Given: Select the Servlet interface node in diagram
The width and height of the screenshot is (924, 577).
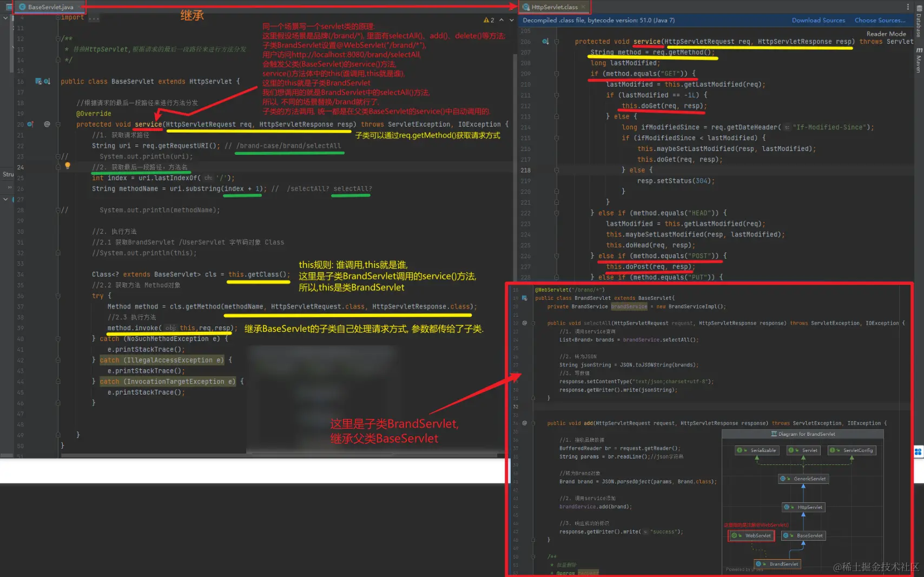Looking at the screenshot, I should click(803, 450).
